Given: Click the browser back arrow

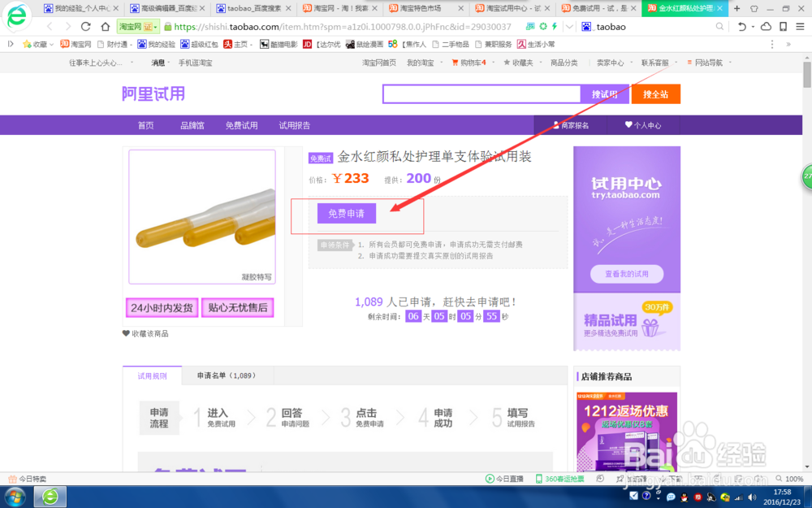Looking at the screenshot, I should [x=50, y=27].
